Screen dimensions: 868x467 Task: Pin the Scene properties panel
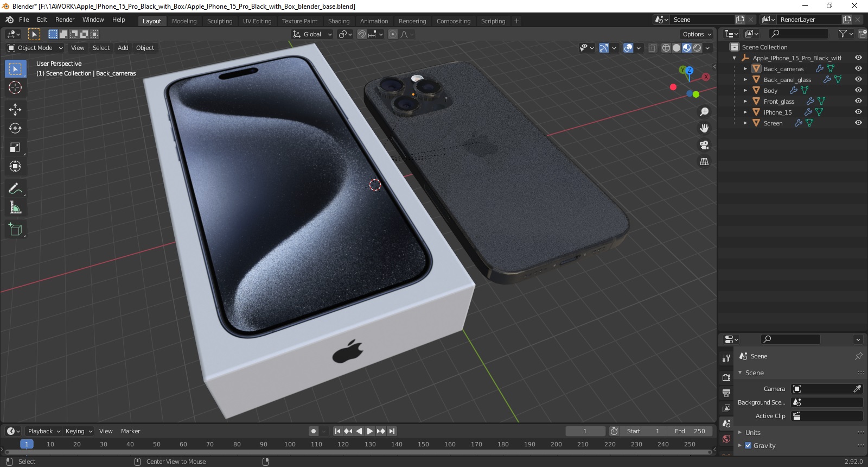[858, 356]
